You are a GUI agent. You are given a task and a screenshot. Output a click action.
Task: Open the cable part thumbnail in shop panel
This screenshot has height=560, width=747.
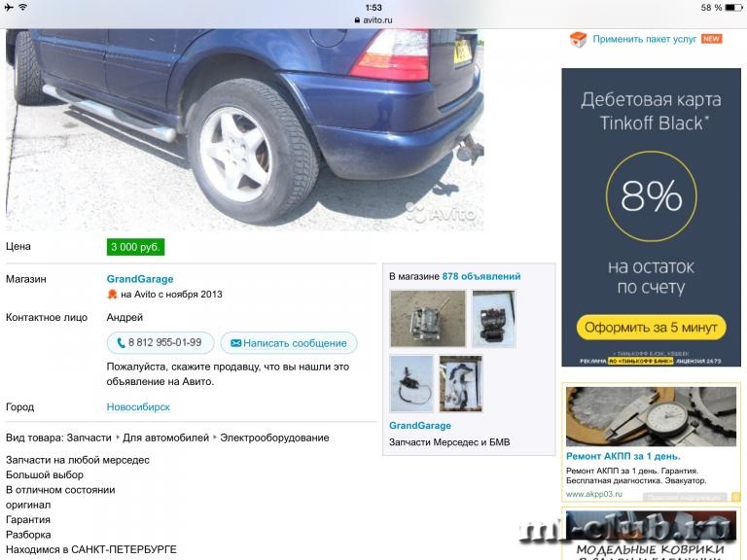click(x=411, y=383)
